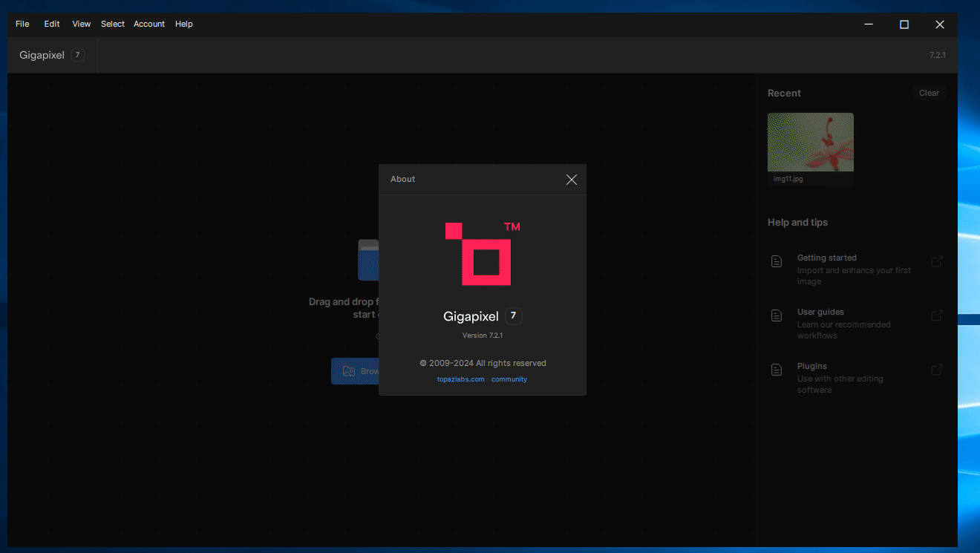The height and width of the screenshot is (553, 980).
Task: Clear the recent files list
Action: [x=929, y=93]
